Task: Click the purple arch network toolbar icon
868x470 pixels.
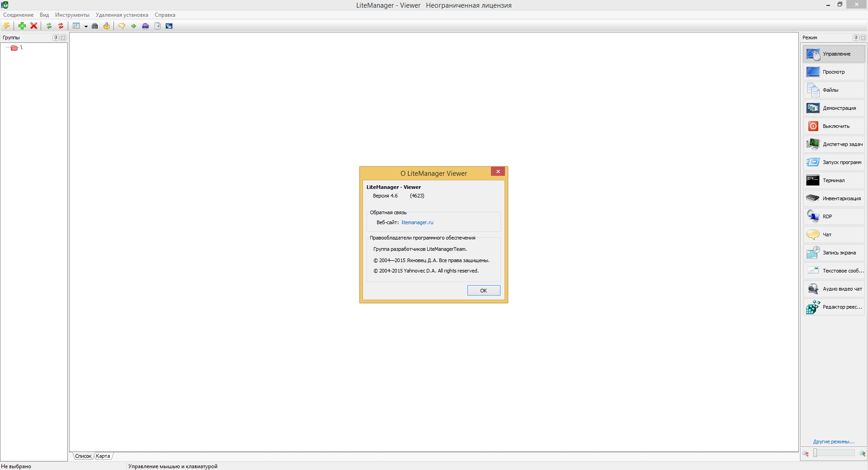Action: (x=146, y=26)
